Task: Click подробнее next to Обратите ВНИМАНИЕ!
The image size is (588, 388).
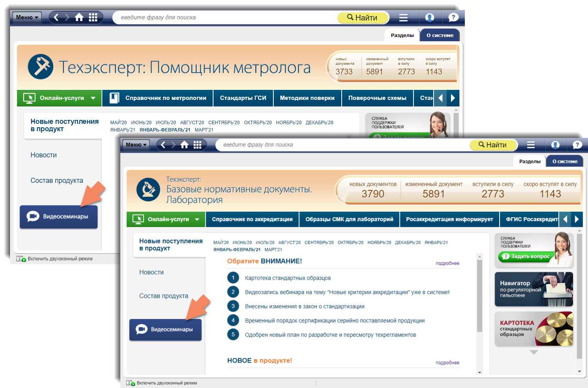Action: click(x=447, y=263)
